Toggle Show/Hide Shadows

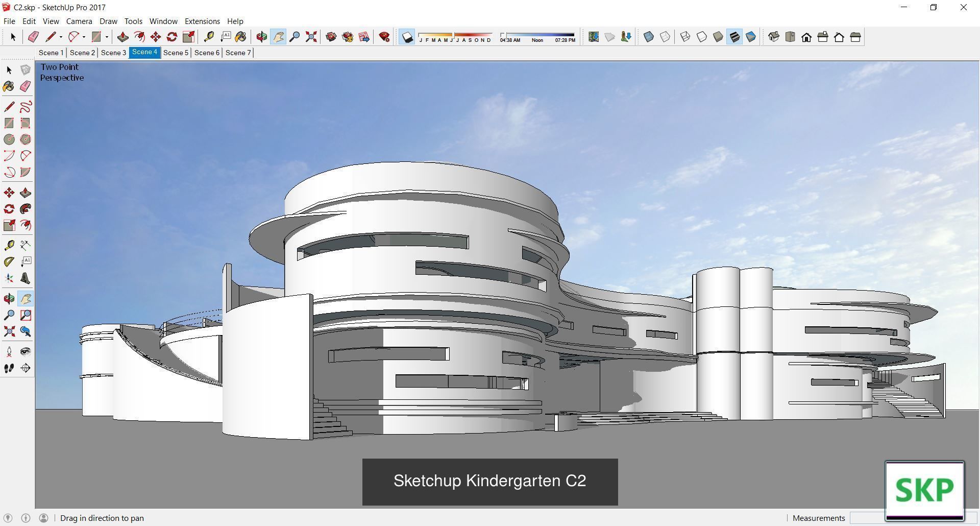[407, 37]
